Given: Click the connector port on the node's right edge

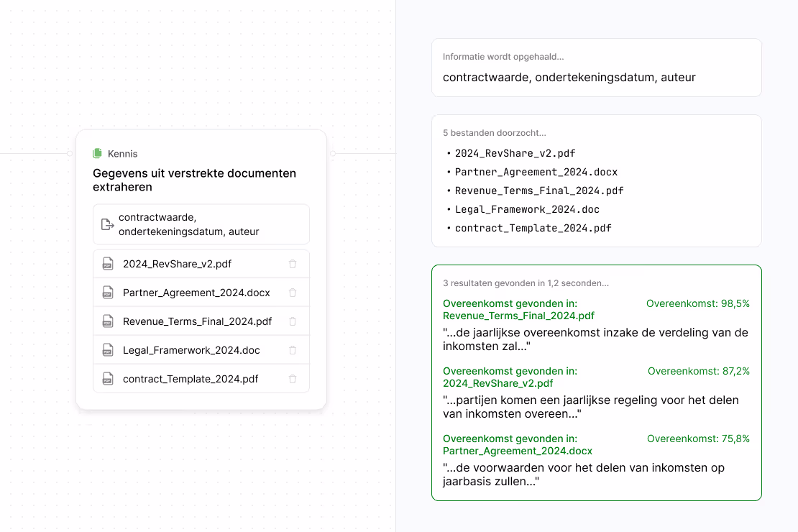Looking at the screenshot, I should [331, 153].
